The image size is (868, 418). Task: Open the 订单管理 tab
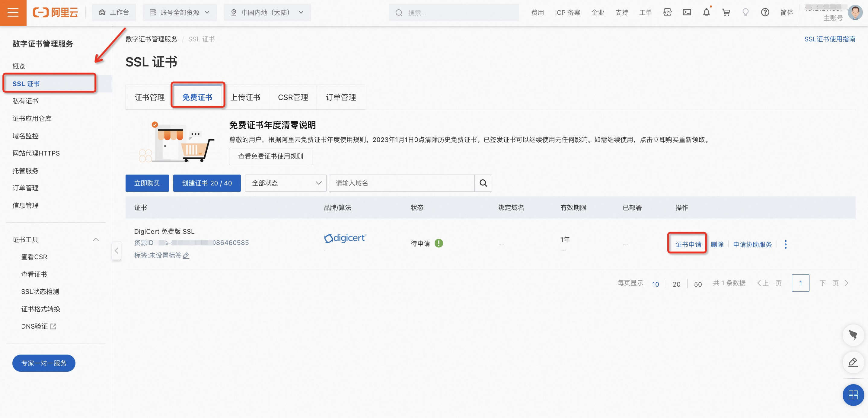click(341, 98)
